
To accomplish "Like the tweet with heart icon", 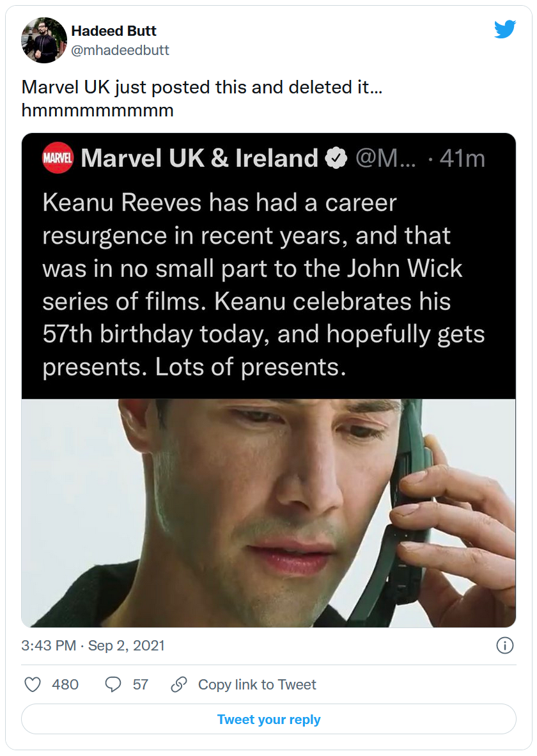I will 33,684.
